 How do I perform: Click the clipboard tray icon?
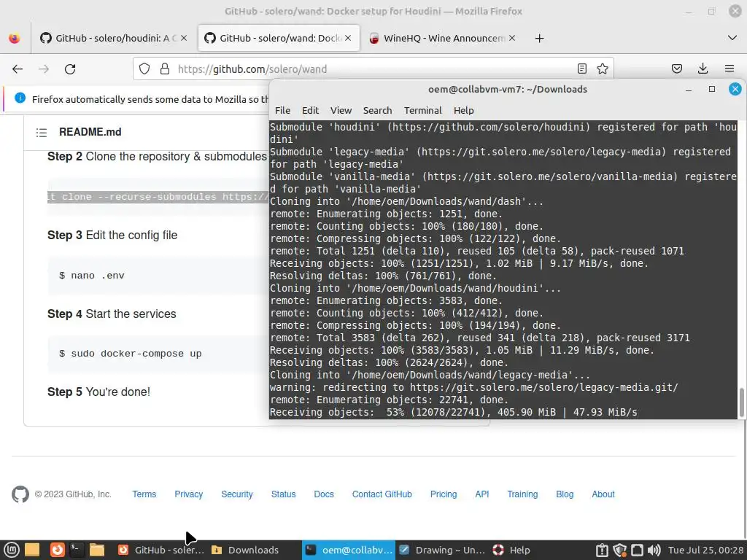602,551
